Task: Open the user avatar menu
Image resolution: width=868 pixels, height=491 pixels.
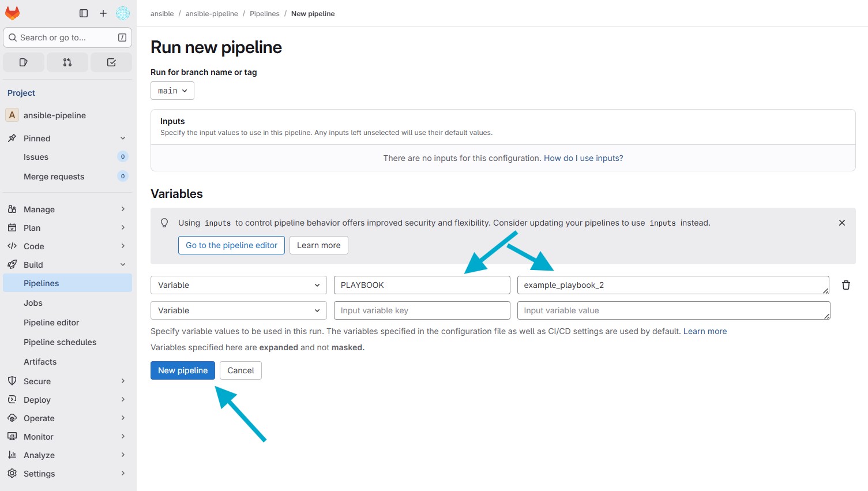Action: pyautogui.click(x=123, y=13)
